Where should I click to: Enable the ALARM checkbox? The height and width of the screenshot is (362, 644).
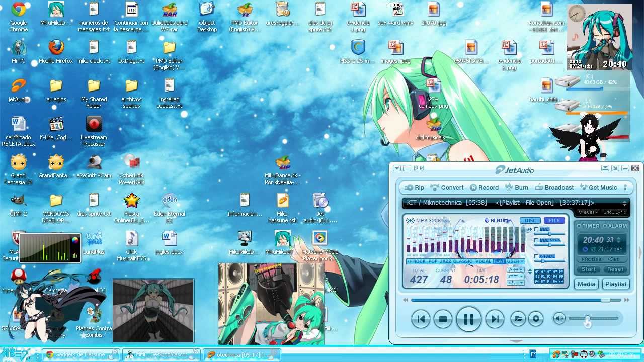(605, 226)
